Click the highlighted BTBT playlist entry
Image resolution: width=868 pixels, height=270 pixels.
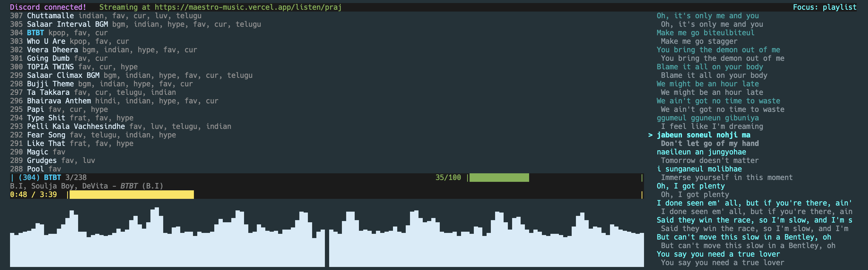(35, 33)
